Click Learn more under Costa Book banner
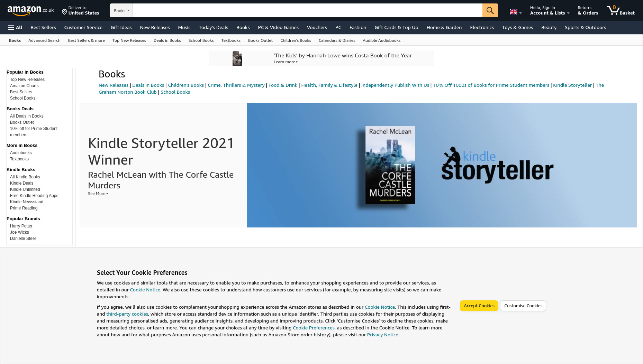The width and height of the screenshot is (643, 364). tap(286, 62)
